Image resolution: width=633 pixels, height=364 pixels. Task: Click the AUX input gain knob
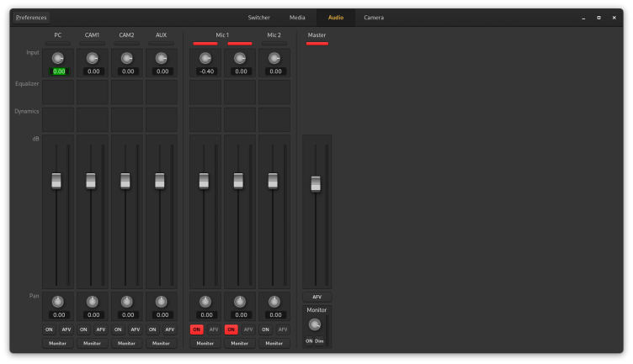[161, 58]
